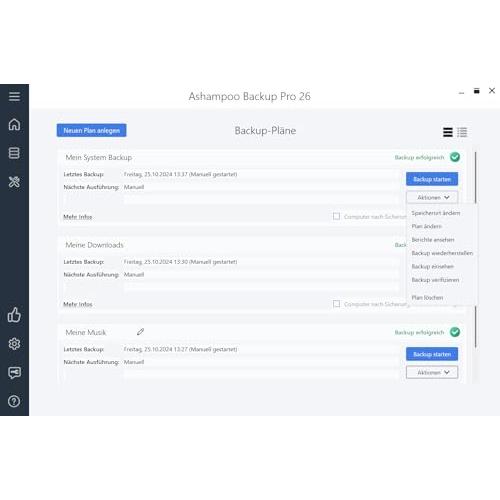500x500 pixels.
Task: Click 'Neuen Plan anlegen' button
Action: pos(91,130)
